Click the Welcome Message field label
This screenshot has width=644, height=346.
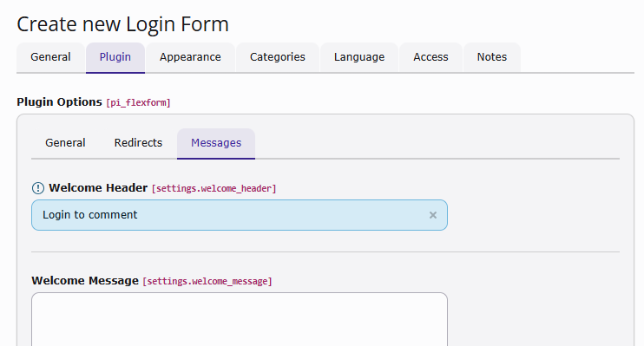click(85, 281)
